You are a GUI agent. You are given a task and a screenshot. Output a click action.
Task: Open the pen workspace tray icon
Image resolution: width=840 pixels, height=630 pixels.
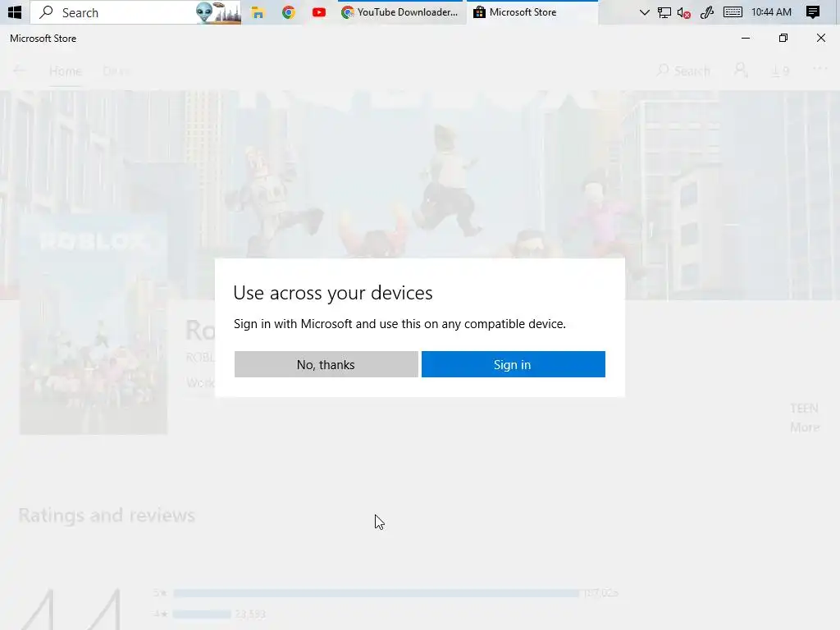706,12
